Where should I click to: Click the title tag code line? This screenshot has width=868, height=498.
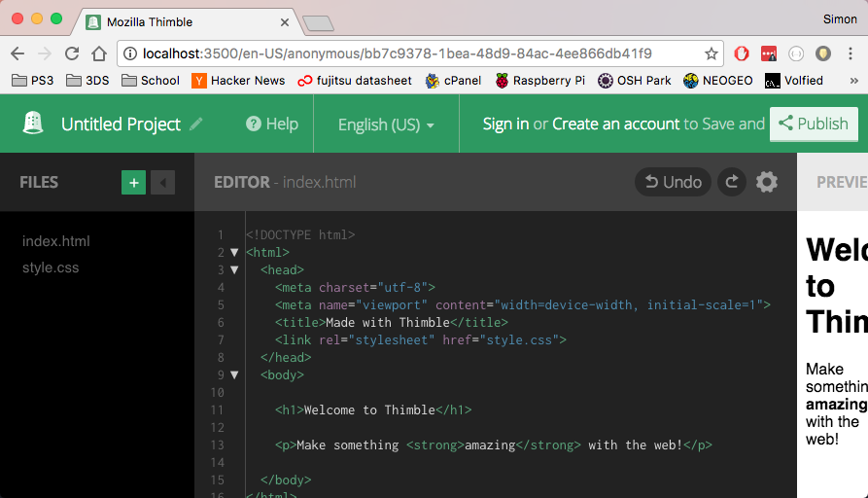point(392,322)
